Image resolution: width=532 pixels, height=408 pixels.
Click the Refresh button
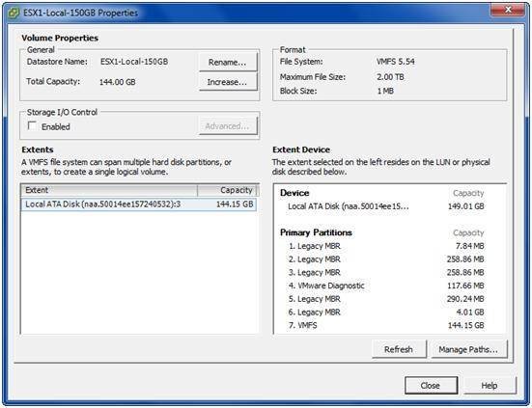coord(399,349)
